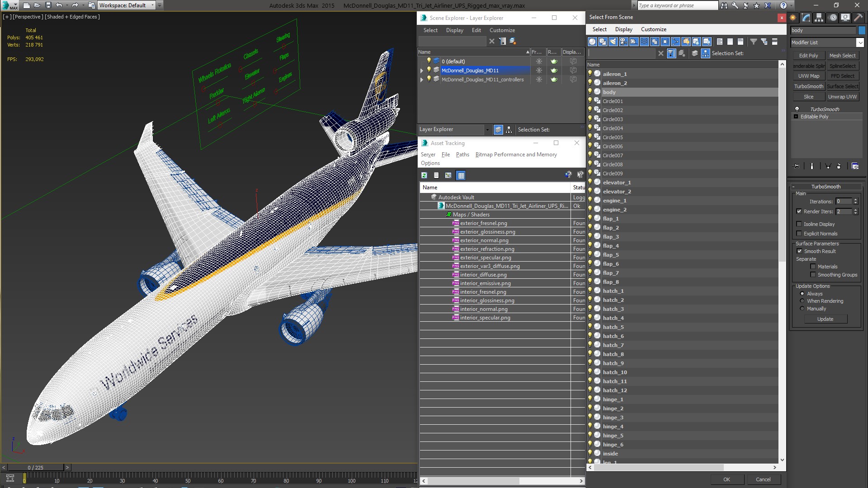The width and height of the screenshot is (868, 488).
Task: Enable Separate by Smoothing Groups checkbox
Action: pyautogui.click(x=813, y=275)
